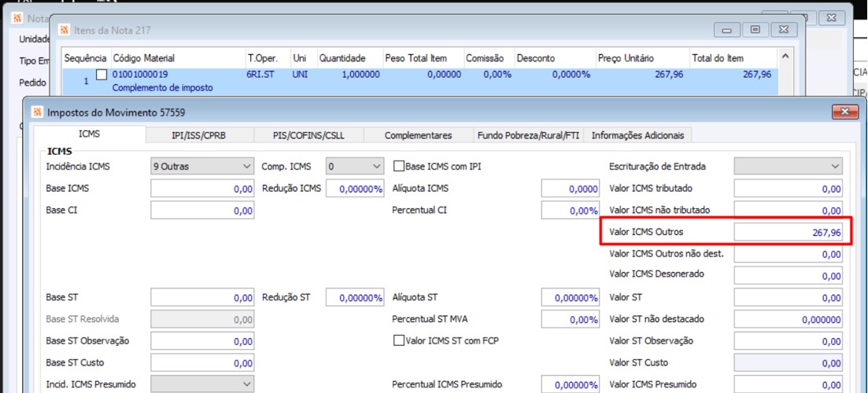The width and height of the screenshot is (868, 393).
Task: Click the Valor ICMS Outros field
Action: point(789,233)
